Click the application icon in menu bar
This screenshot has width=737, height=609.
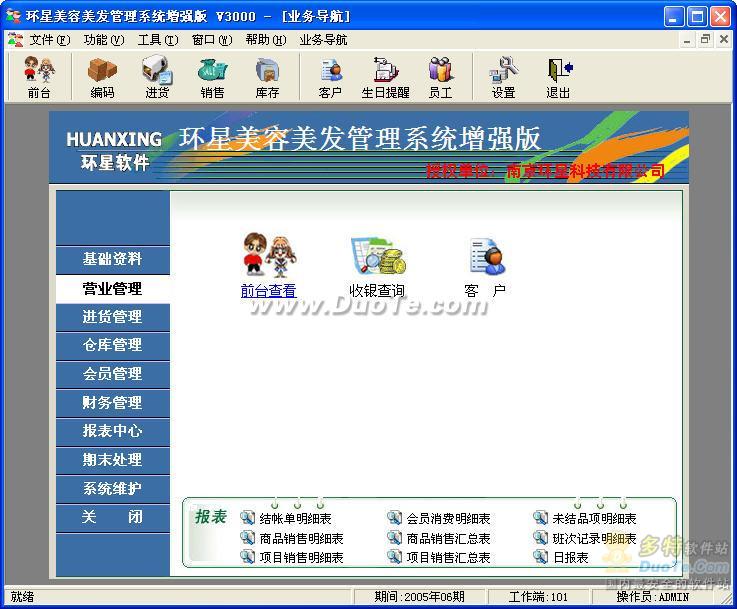tap(15, 40)
